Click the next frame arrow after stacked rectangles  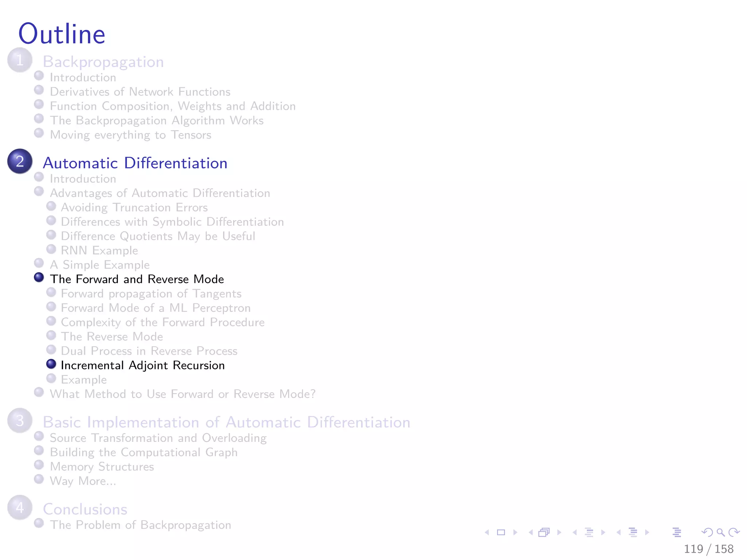(559, 533)
